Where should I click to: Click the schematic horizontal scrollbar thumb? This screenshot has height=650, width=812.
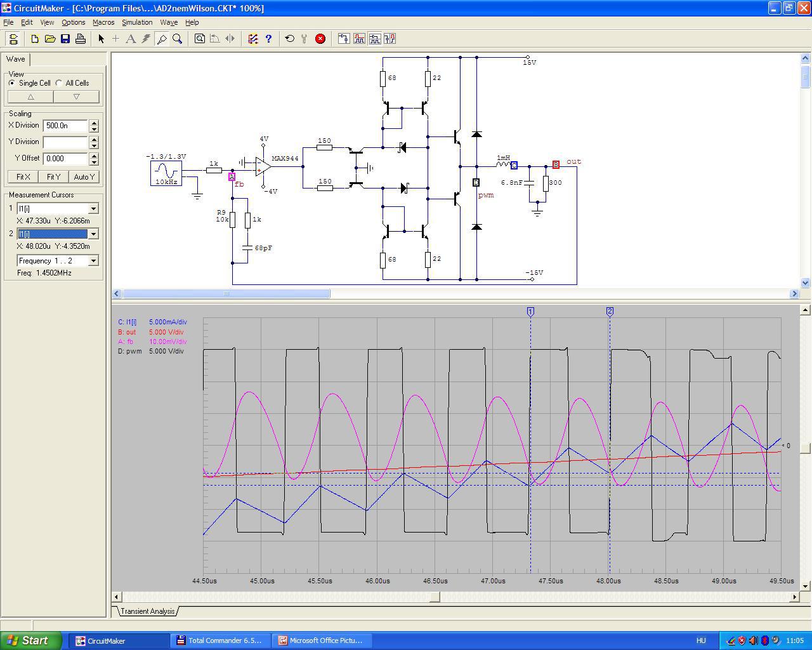(x=226, y=294)
